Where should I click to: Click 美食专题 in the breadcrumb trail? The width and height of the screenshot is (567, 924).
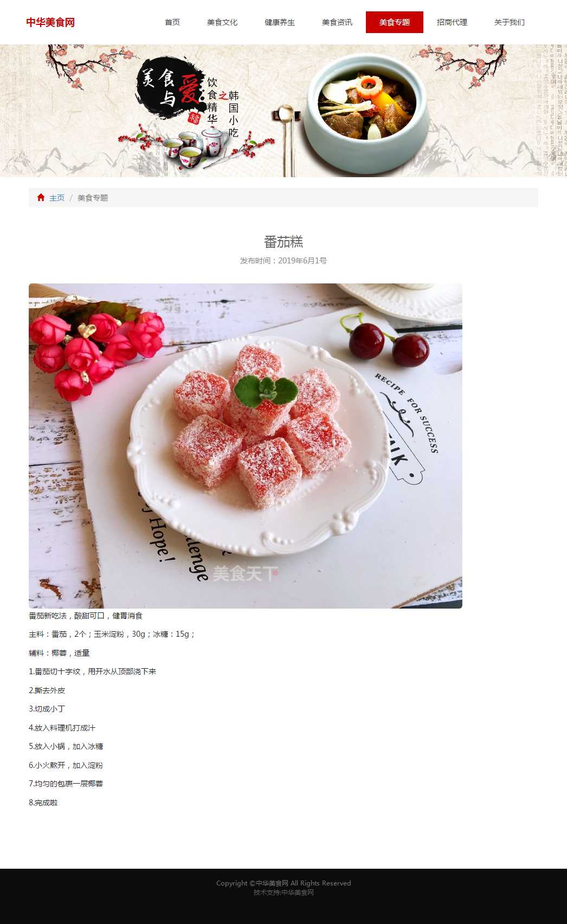(93, 198)
